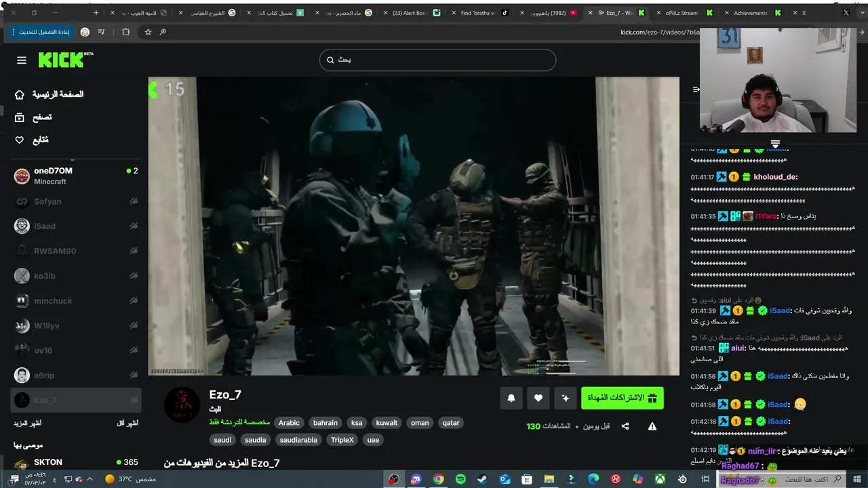Click the Ezo_7 channel name under video
Image resolution: width=868 pixels, height=488 pixels.
click(x=225, y=394)
